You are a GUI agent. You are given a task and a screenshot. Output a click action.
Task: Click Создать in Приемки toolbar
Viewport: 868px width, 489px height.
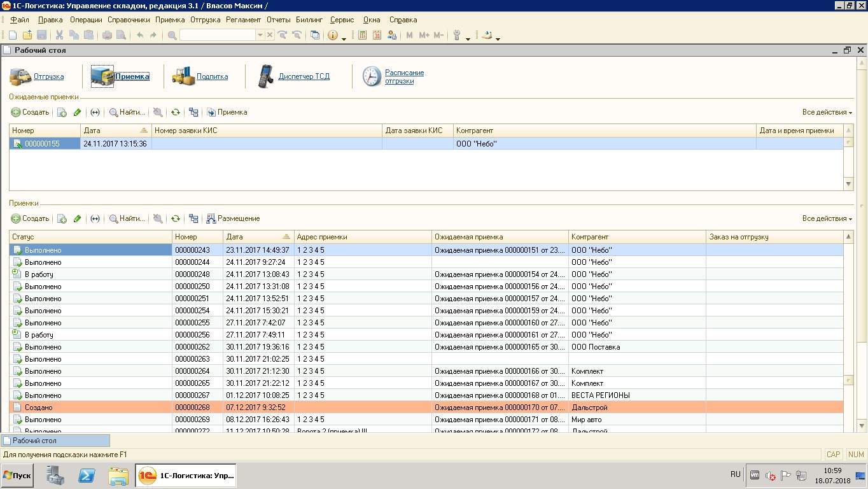[30, 218]
